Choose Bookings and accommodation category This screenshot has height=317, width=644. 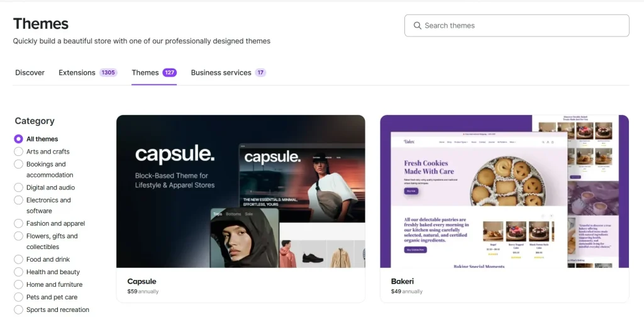18,164
